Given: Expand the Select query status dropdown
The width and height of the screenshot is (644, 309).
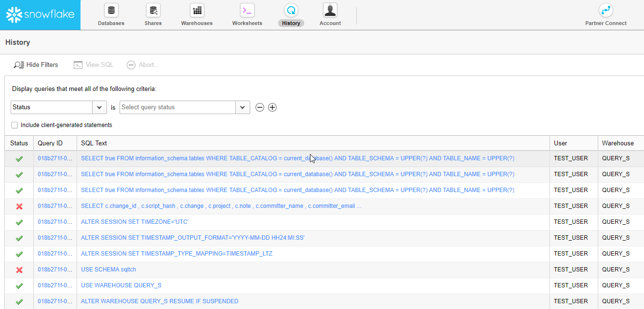Looking at the screenshot, I should tap(242, 107).
